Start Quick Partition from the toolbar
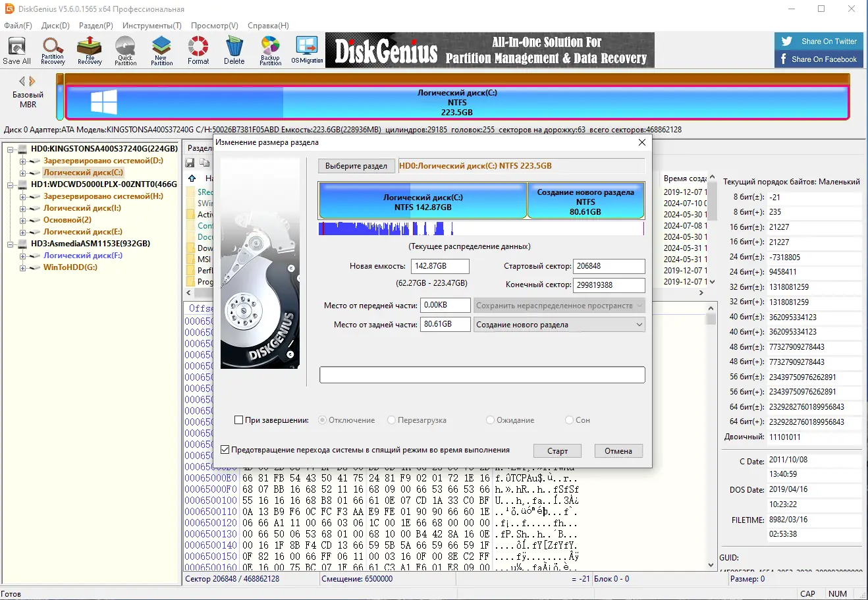868x600 pixels. point(125,51)
